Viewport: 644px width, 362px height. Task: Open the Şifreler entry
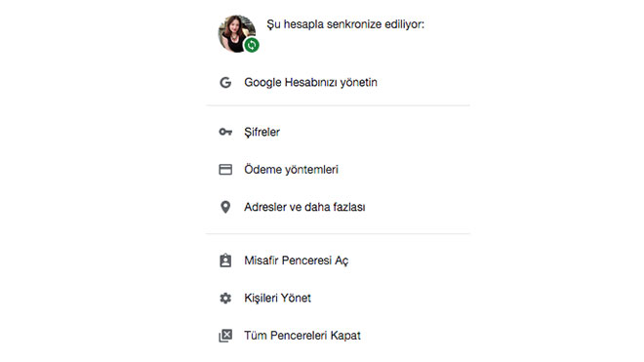338,132
